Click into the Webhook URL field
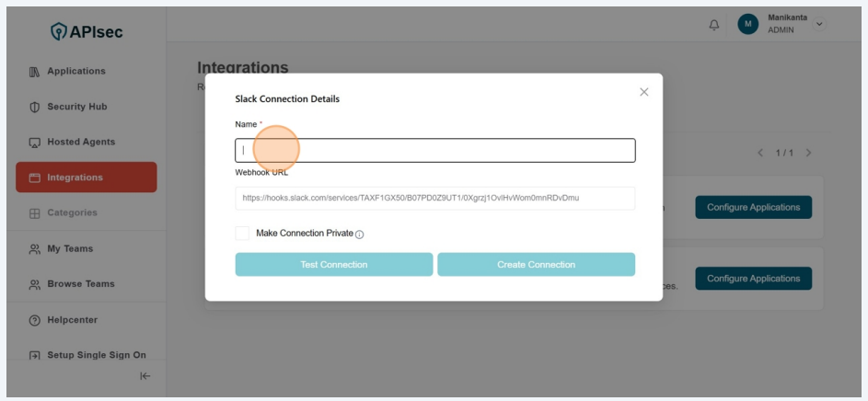 pos(434,198)
